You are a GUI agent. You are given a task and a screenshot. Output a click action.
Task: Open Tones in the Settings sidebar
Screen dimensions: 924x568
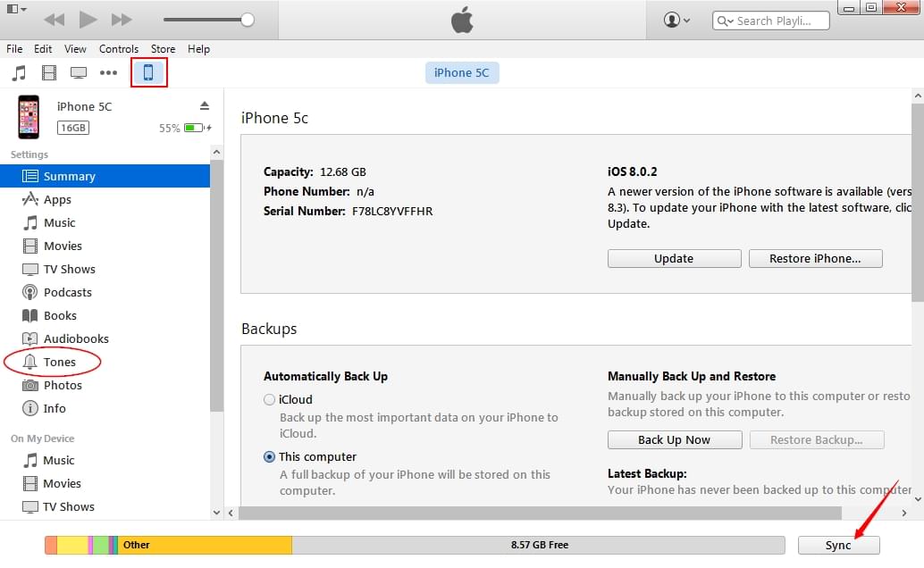59,362
